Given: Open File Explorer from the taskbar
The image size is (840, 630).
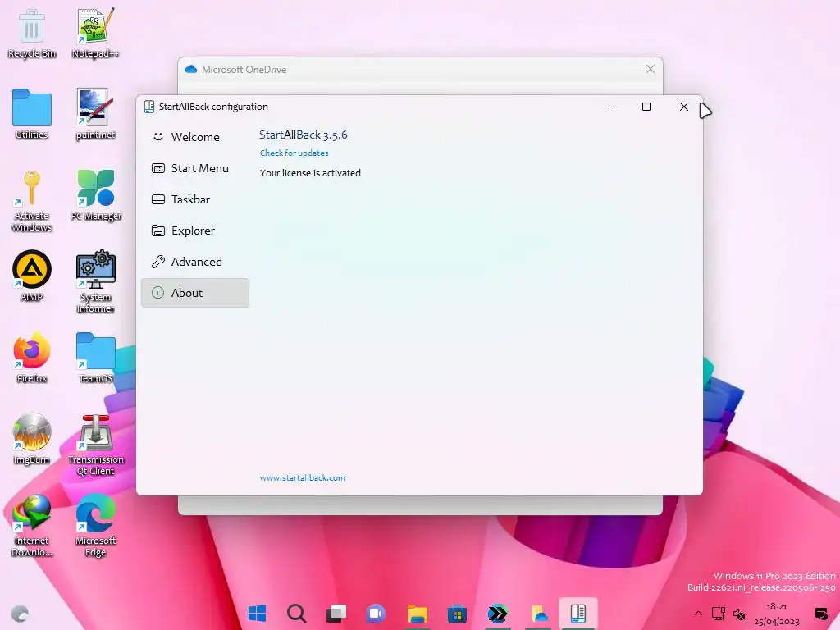Looking at the screenshot, I should coord(417,613).
